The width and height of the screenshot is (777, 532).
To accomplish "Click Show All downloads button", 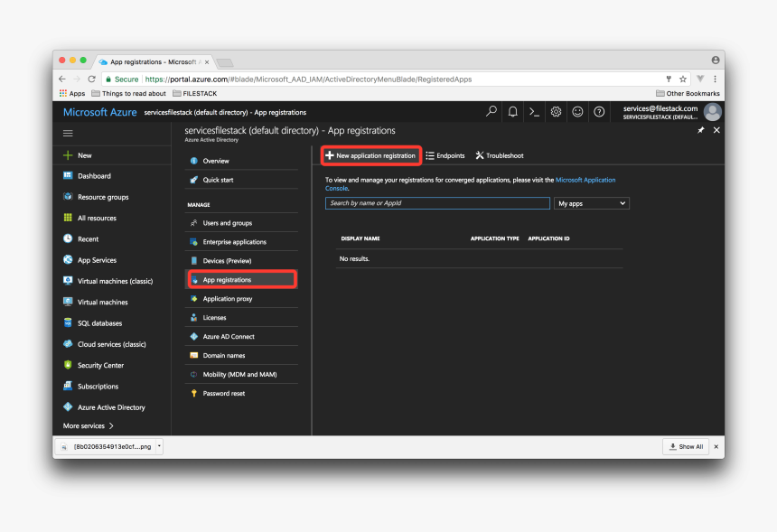I will pyautogui.click(x=686, y=447).
